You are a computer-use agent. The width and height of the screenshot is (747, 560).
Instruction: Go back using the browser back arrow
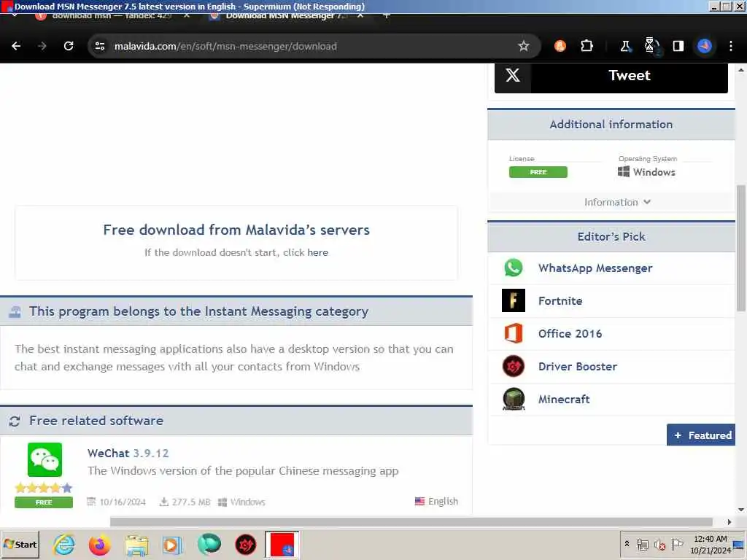coord(16,46)
